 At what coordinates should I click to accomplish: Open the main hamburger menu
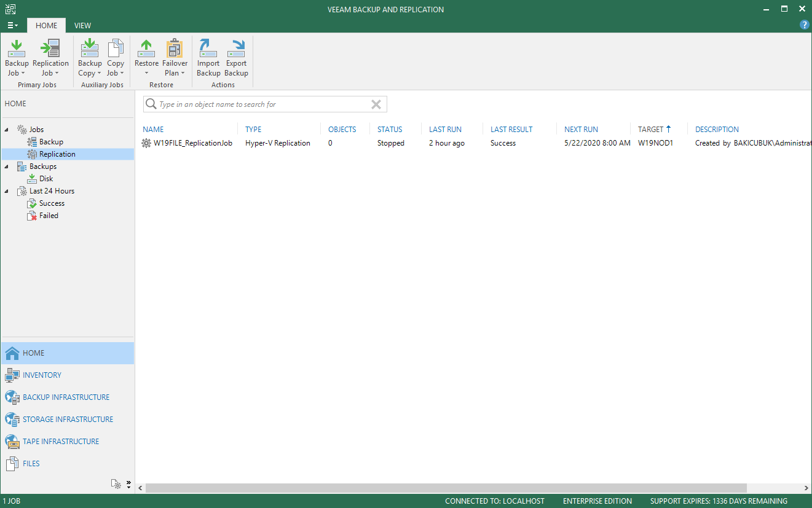(12, 25)
